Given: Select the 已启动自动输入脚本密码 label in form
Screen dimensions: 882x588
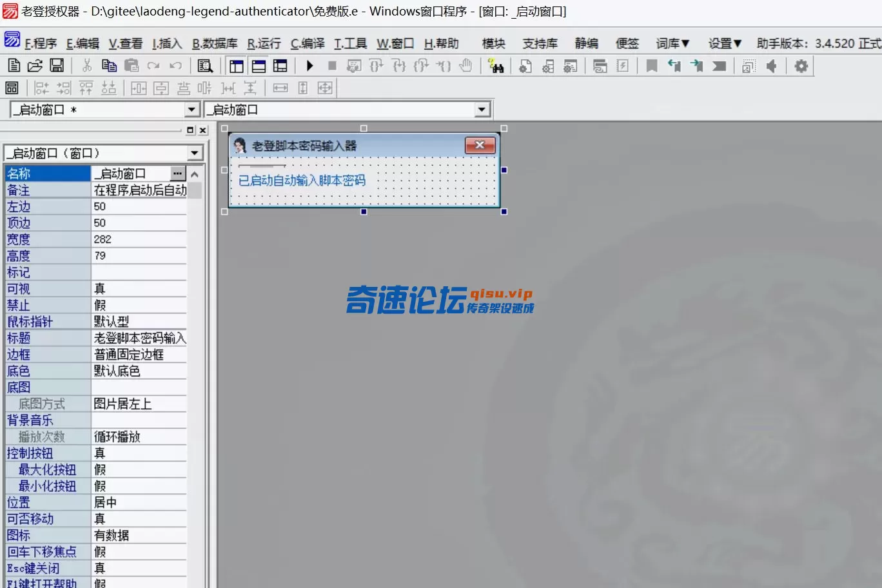Looking at the screenshot, I should pos(302,181).
